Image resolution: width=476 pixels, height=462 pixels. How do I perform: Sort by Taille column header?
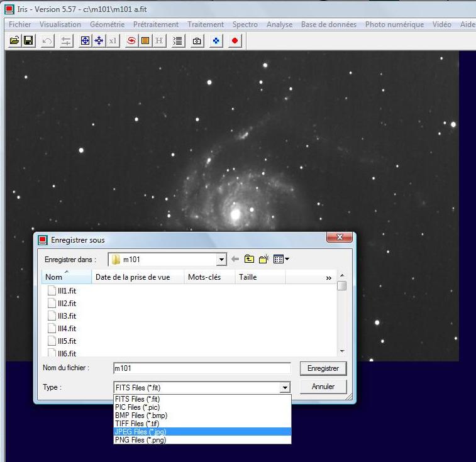tap(260, 277)
